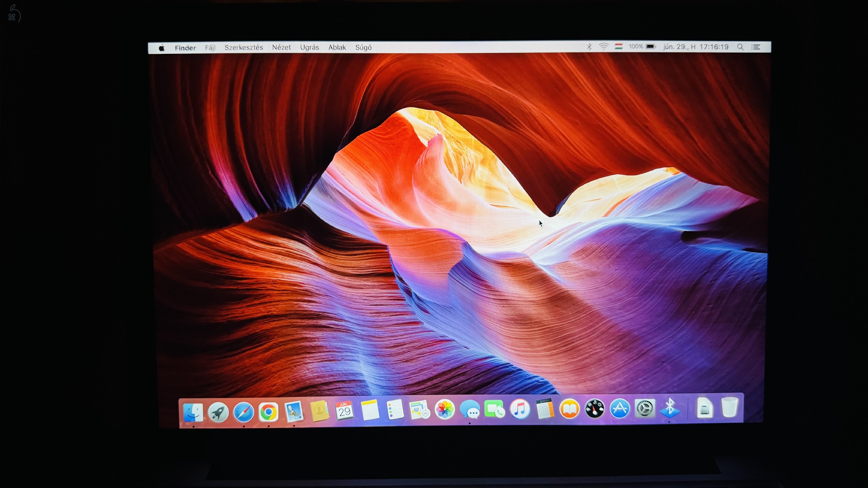The height and width of the screenshot is (488, 868).
Task: Open the Finder menu
Action: [185, 48]
